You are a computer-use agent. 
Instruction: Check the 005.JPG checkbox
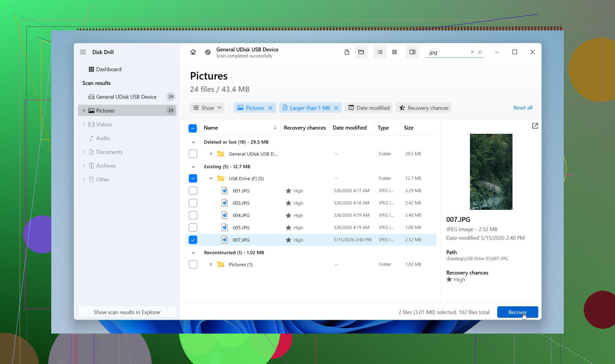[193, 227]
